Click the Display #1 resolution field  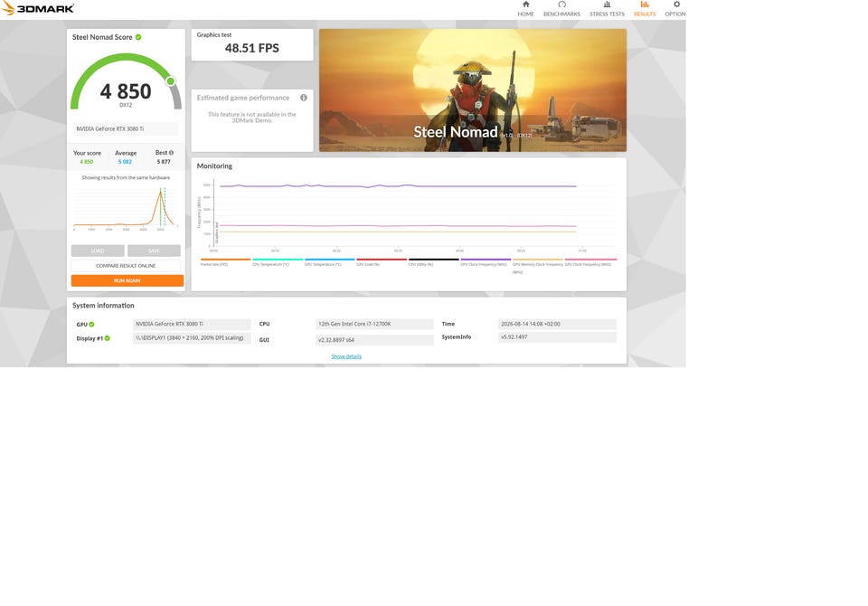coord(192,338)
